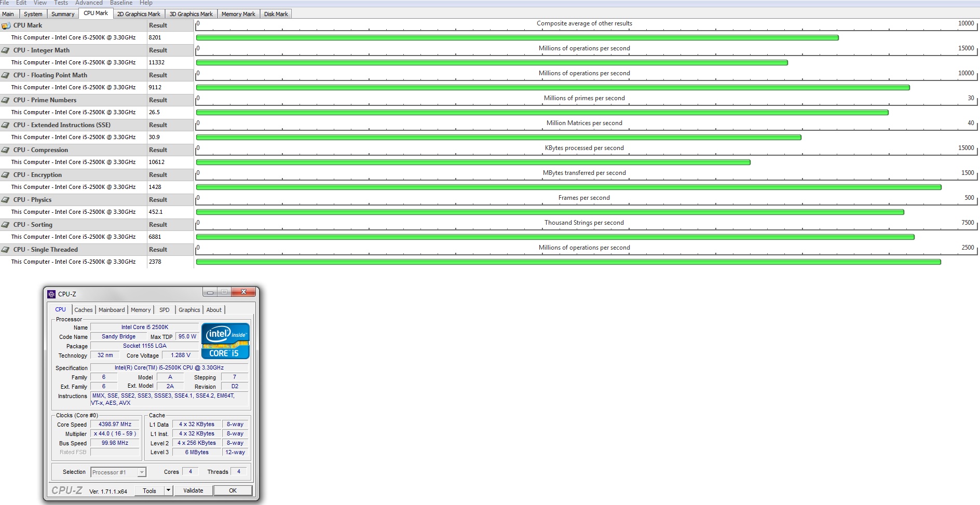This screenshot has height=505, width=980.
Task: Open the Help menu
Action: [x=146, y=3]
